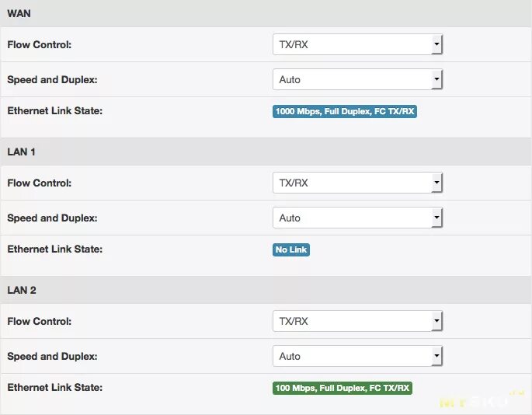
Task: Click the LAN 1 Ethernet Link State label
Action: coord(54,249)
